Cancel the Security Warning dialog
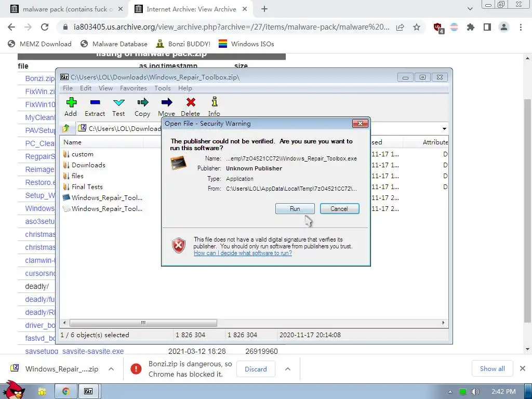Image resolution: width=532 pixels, height=399 pixels. click(339, 209)
